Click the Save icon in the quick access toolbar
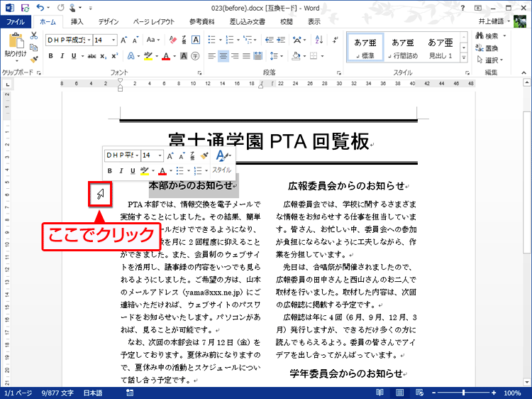This screenshot has height=399, width=532. (x=25, y=8)
